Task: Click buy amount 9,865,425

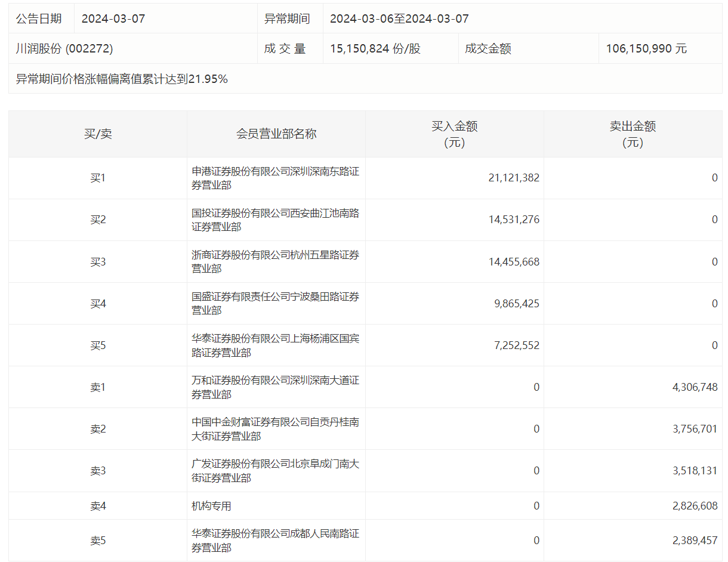Action: pos(517,304)
